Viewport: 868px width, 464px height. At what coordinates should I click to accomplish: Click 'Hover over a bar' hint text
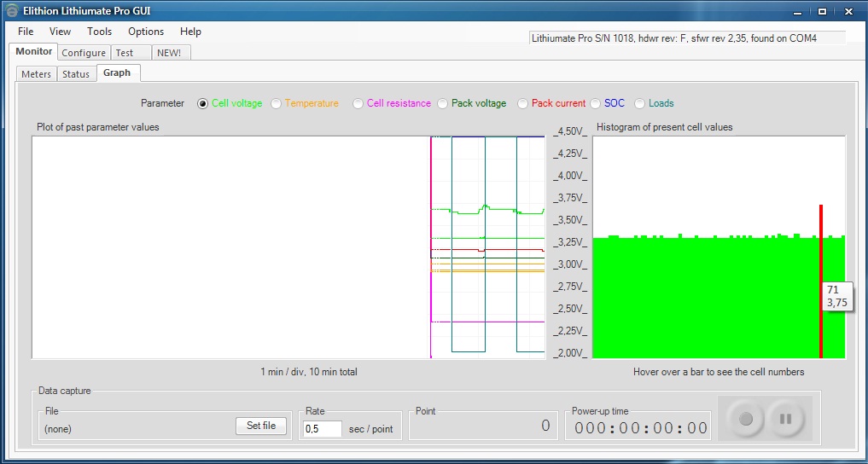(719, 372)
